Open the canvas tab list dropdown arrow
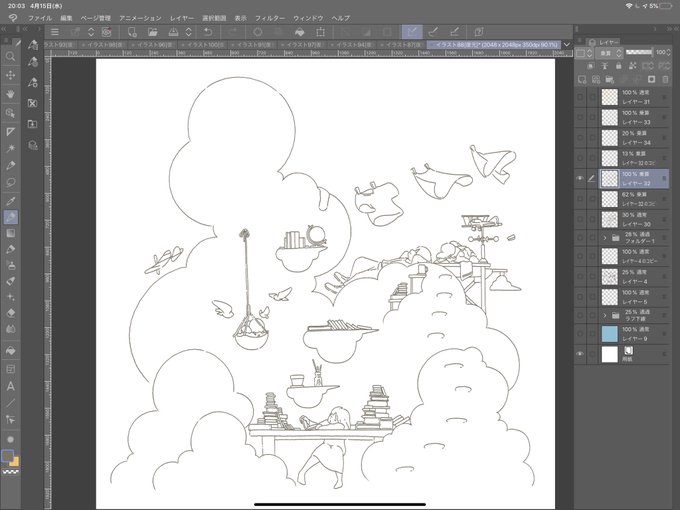Image resolution: width=680 pixels, height=510 pixels. point(567,45)
